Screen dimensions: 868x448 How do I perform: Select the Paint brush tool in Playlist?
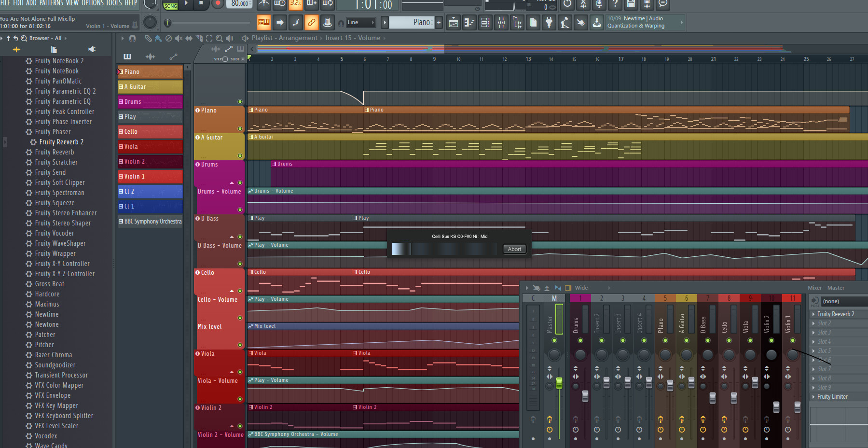tap(158, 38)
